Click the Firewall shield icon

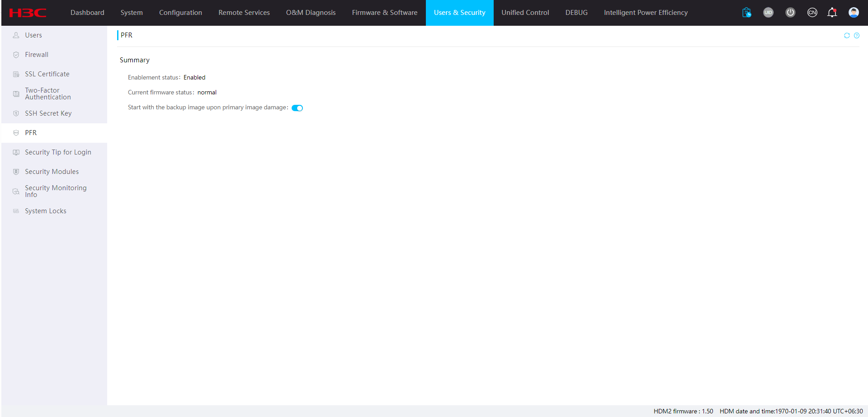[16, 55]
